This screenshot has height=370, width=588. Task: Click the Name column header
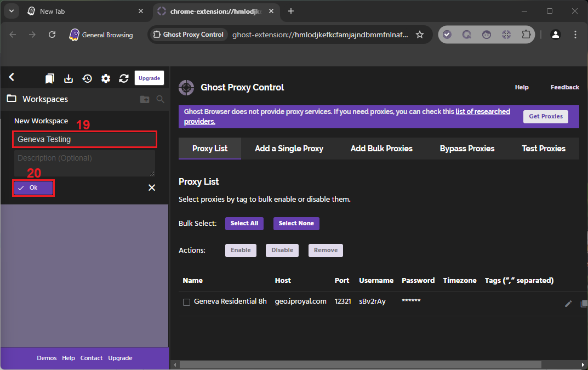tap(192, 280)
